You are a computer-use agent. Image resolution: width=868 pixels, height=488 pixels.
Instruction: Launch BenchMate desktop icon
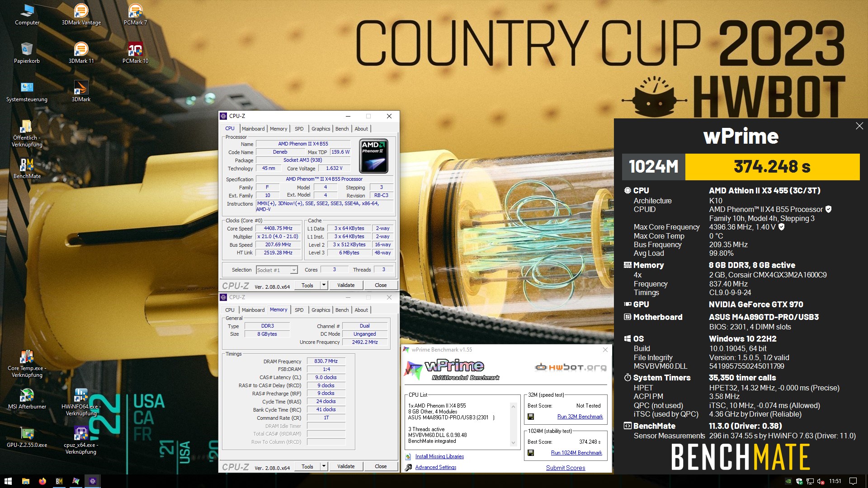(x=27, y=168)
